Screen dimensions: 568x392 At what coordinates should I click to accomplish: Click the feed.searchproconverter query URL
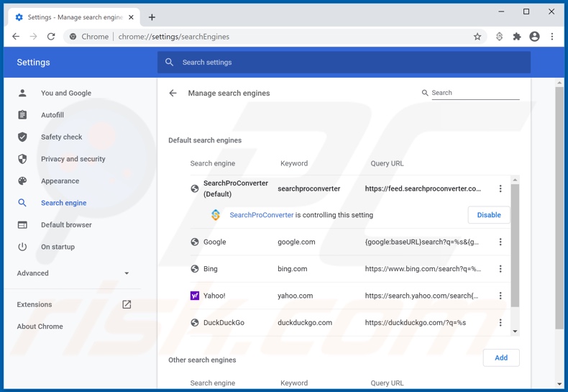pyautogui.click(x=423, y=188)
